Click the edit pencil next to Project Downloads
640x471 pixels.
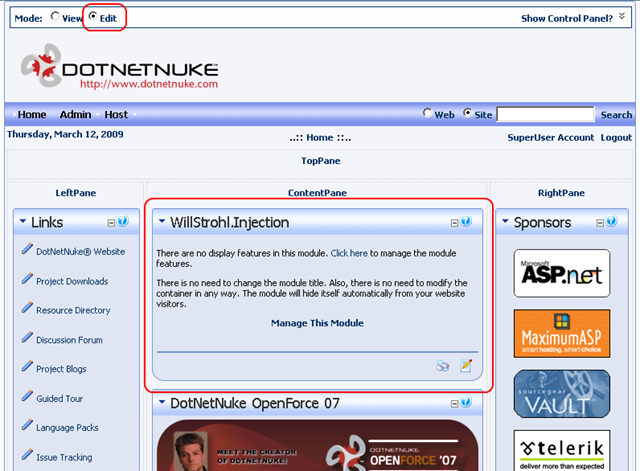[27, 281]
